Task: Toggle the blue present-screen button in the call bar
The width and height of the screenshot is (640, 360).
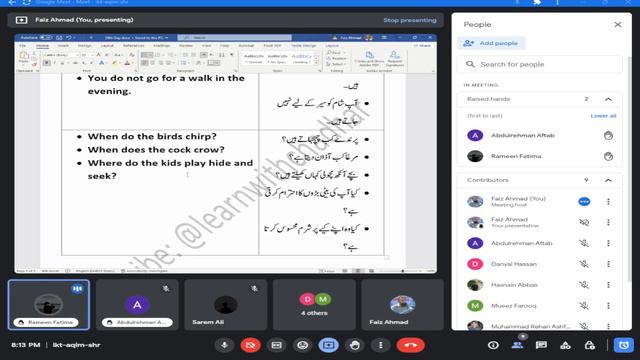Action: (329, 345)
